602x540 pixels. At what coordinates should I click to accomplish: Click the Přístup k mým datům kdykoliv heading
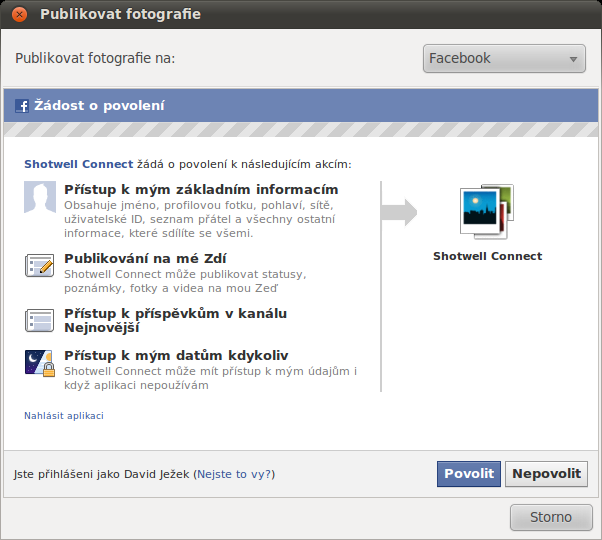(x=176, y=356)
